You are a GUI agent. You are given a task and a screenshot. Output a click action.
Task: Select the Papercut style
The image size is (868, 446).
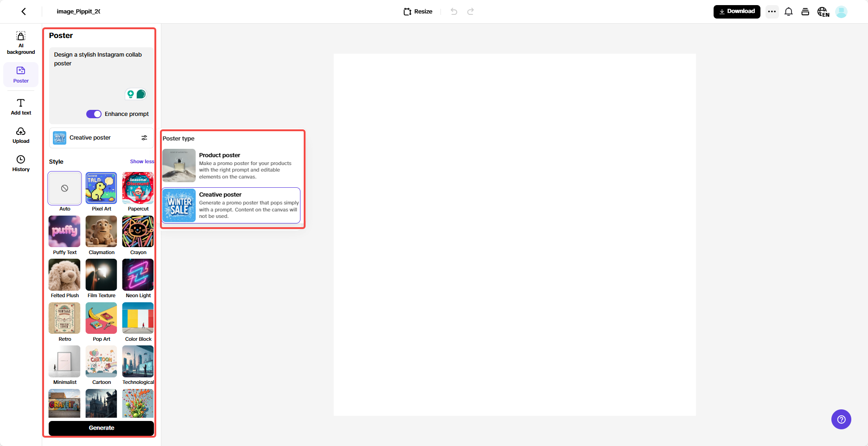pyautogui.click(x=138, y=188)
